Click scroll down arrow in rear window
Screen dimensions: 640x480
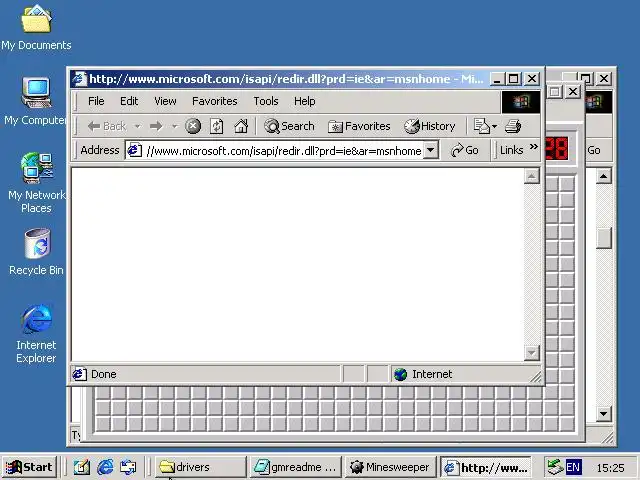[604, 414]
